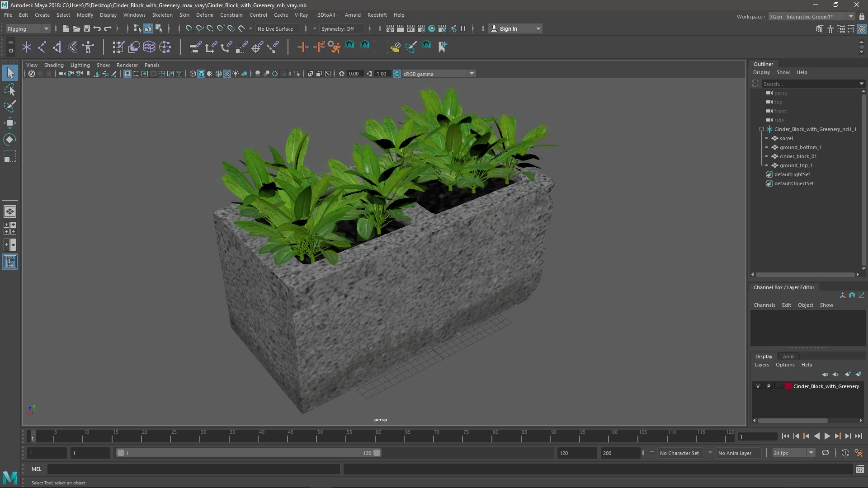The height and width of the screenshot is (488, 868).
Task: Save the scene with the disk icon
Action: pyautogui.click(x=86, y=28)
